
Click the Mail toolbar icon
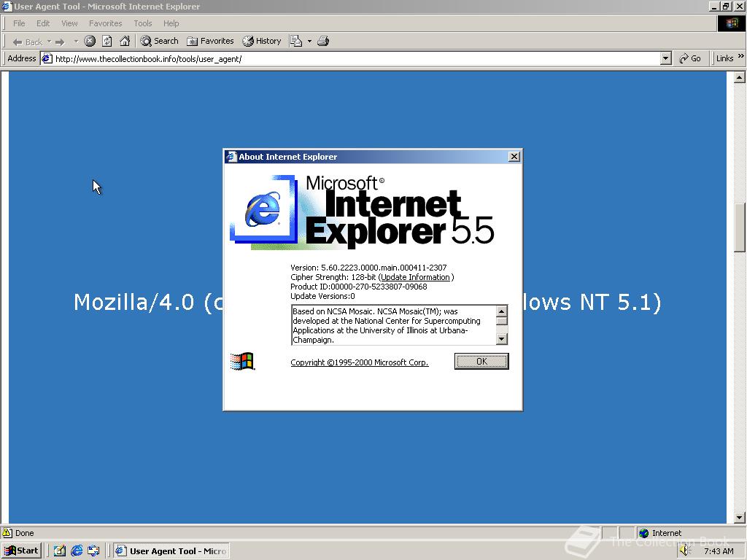(x=296, y=41)
